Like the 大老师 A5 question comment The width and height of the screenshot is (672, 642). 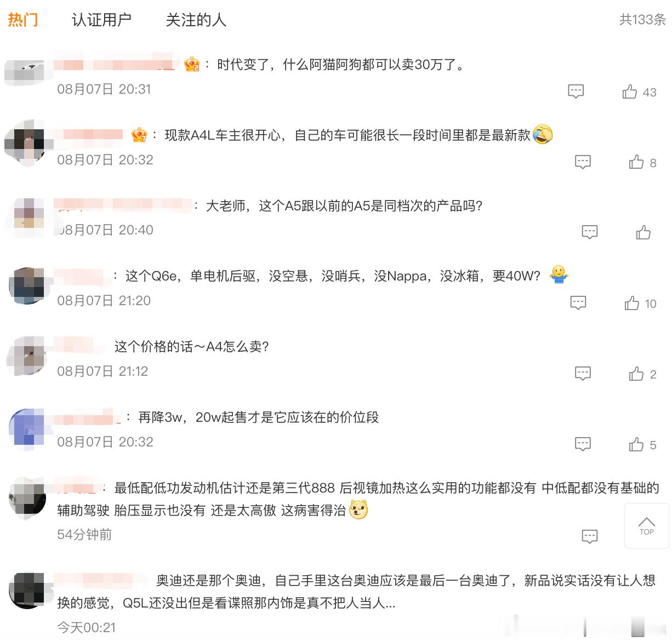(x=643, y=233)
